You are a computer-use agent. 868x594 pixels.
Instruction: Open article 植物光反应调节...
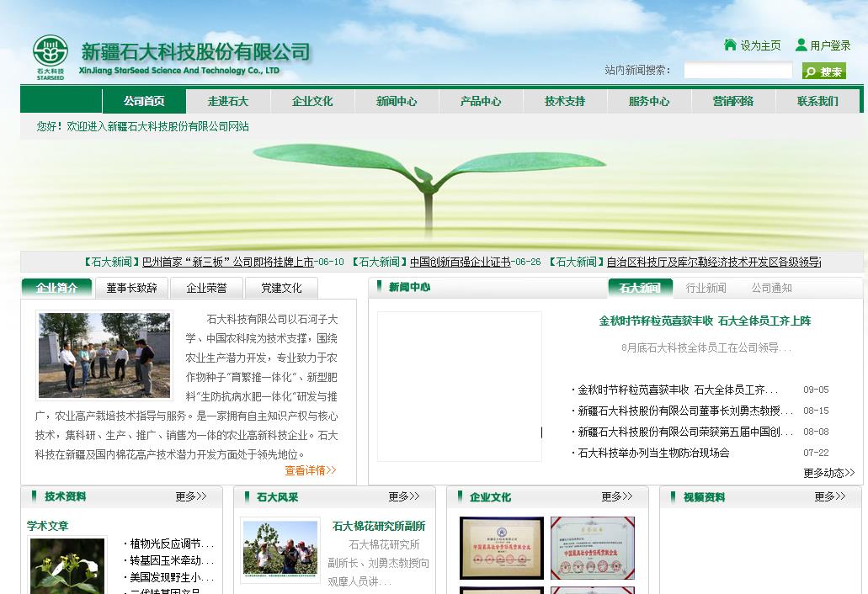tap(172, 544)
